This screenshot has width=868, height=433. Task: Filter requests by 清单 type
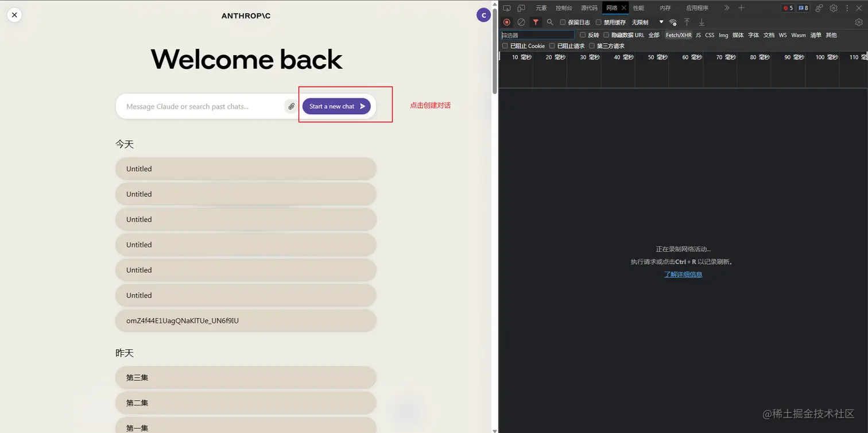point(816,35)
